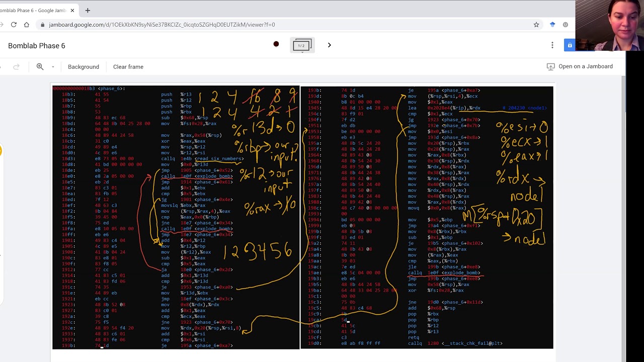
Task: Clear the current frame
Action: pos(128,67)
